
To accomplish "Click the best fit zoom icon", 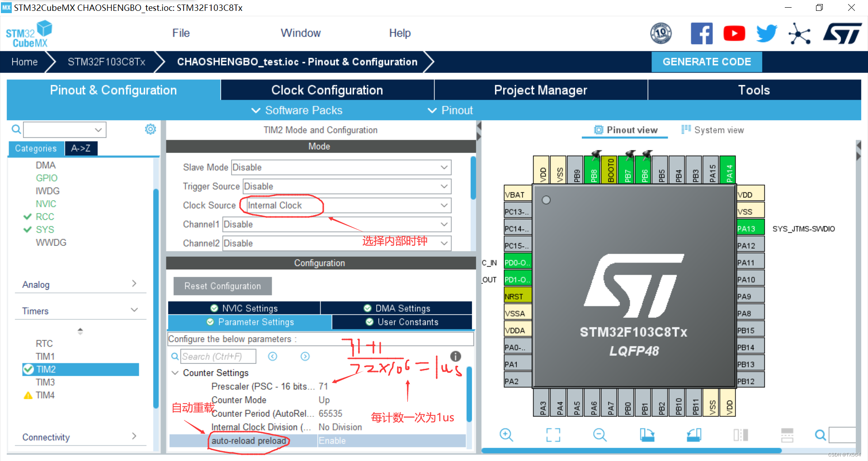I will point(552,435).
